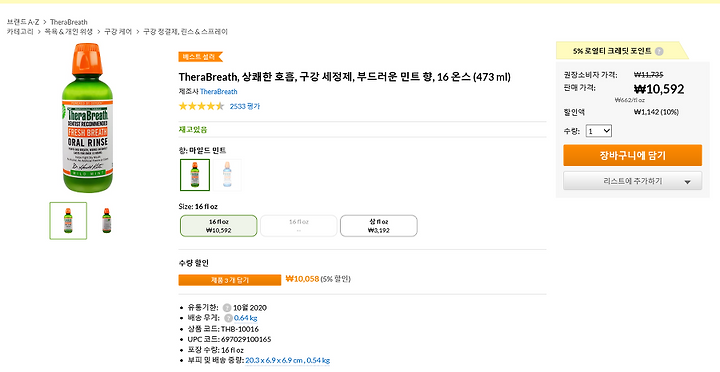Expand the add to list dropdown arrow
Screen dimensions: 720x372
pos(687,182)
